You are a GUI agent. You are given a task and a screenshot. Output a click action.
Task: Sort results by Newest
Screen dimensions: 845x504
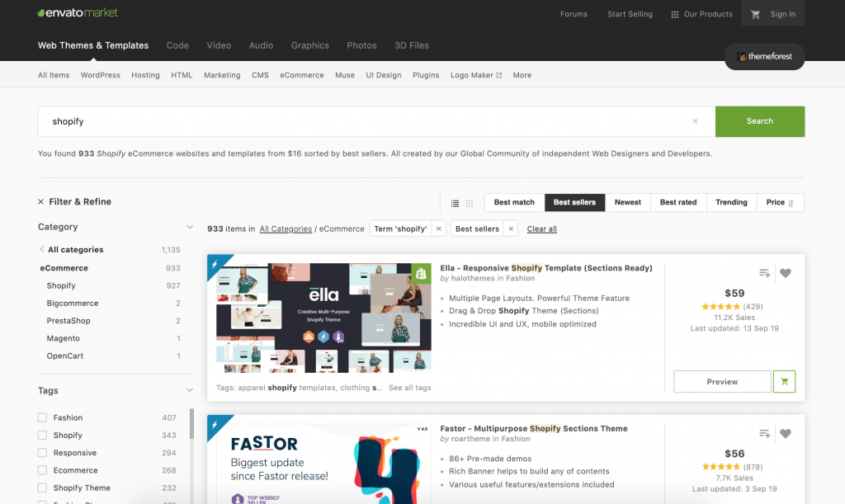[628, 202]
